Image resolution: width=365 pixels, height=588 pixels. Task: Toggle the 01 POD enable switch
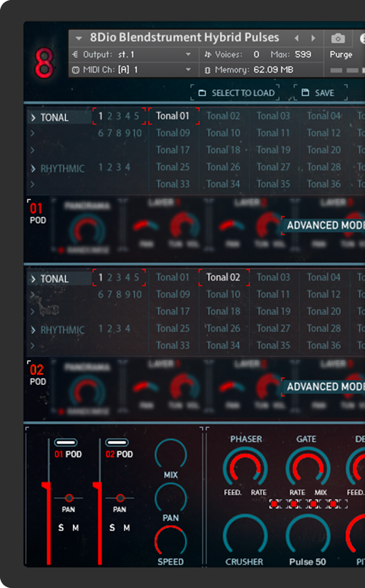tap(66, 443)
